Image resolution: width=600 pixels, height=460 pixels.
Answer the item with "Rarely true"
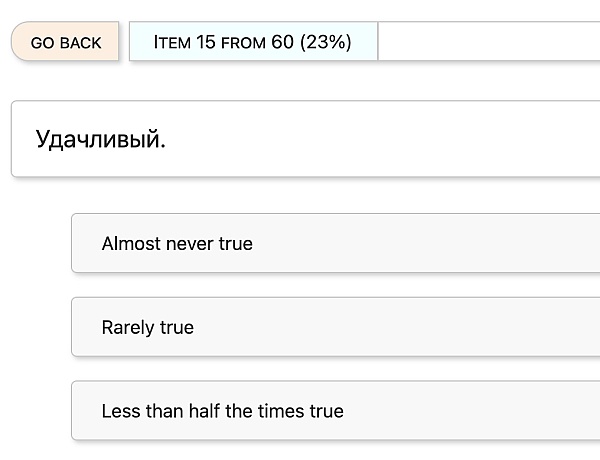335,327
